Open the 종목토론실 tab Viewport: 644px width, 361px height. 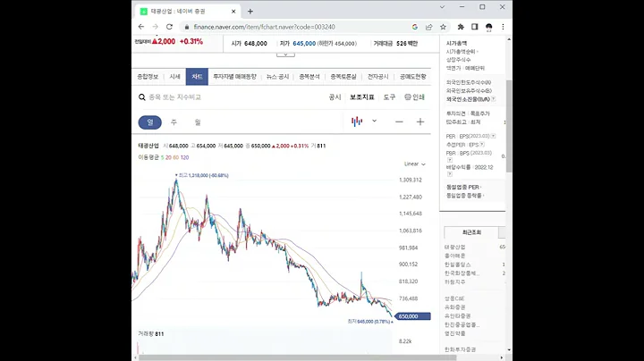pyautogui.click(x=343, y=77)
